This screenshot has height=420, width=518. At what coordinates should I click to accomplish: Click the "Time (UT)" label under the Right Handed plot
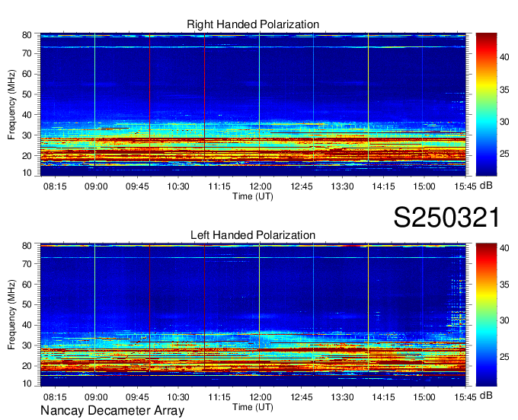253,196
